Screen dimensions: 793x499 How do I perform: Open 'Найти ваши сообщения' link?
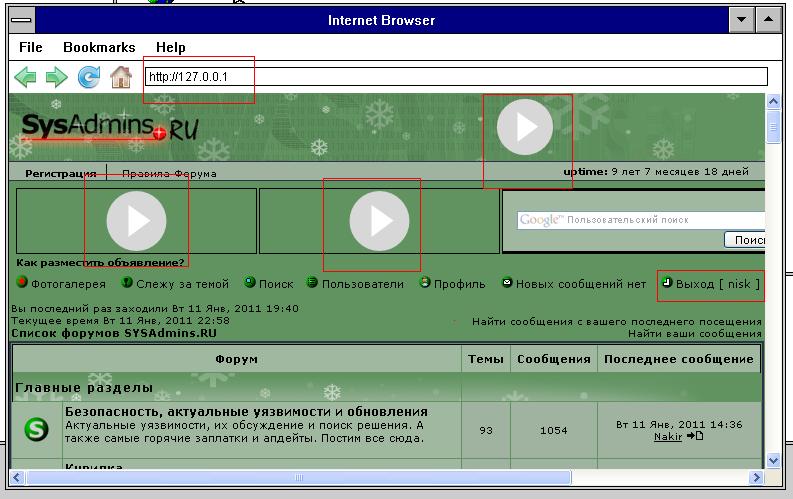point(695,334)
